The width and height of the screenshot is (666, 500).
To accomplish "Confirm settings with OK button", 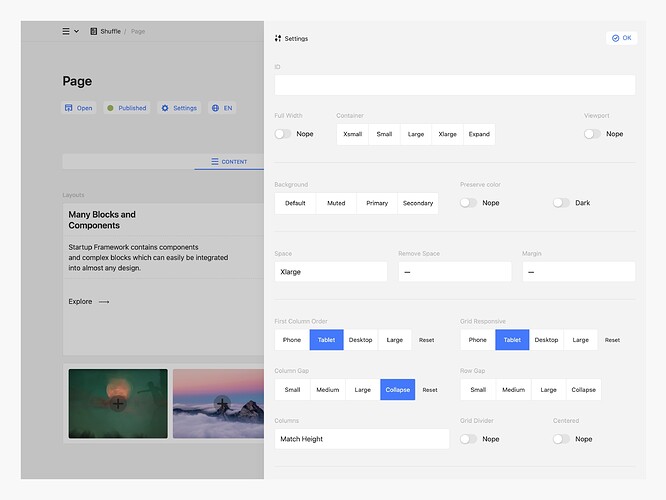I will click(x=621, y=38).
